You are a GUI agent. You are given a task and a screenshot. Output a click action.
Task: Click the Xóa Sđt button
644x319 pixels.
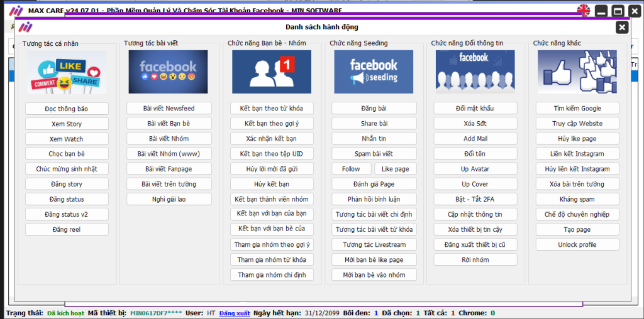[x=475, y=124]
